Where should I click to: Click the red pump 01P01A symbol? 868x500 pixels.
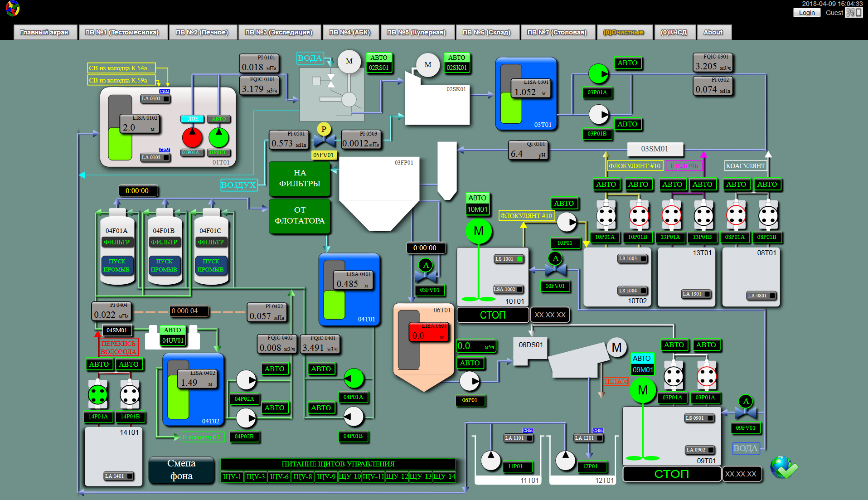[x=192, y=137]
